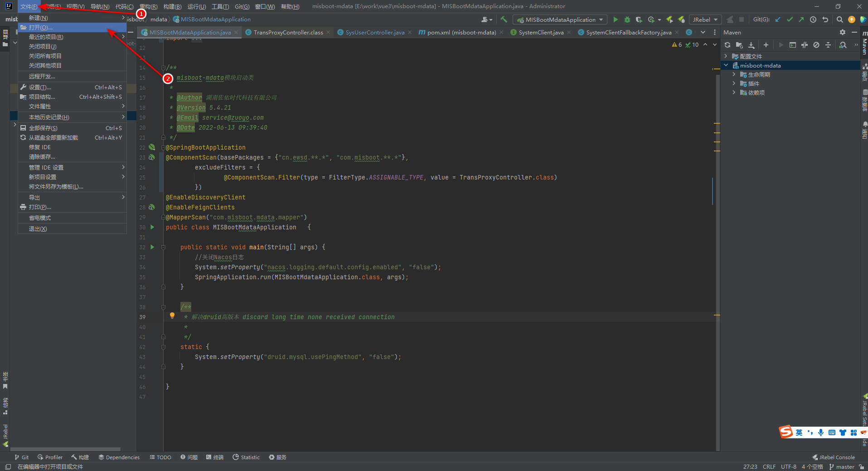
Task: Switch to SysUserController.java tab
Action: coord(375,32)
